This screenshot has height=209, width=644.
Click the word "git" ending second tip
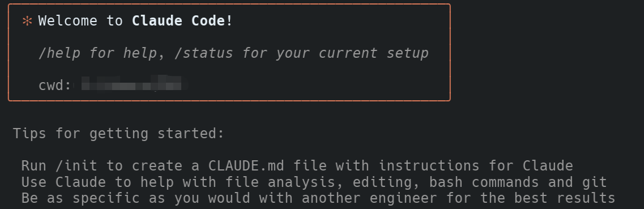594,182
